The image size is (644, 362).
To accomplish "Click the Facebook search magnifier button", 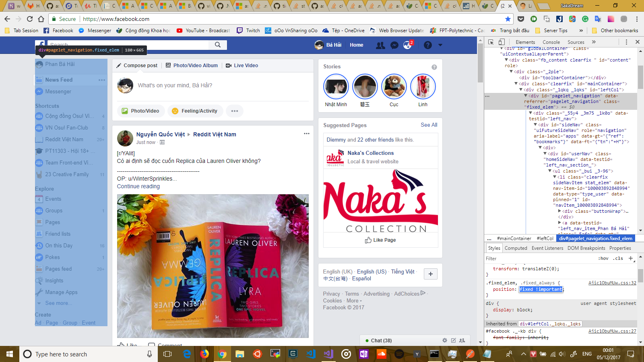I will tap(218, 45).
